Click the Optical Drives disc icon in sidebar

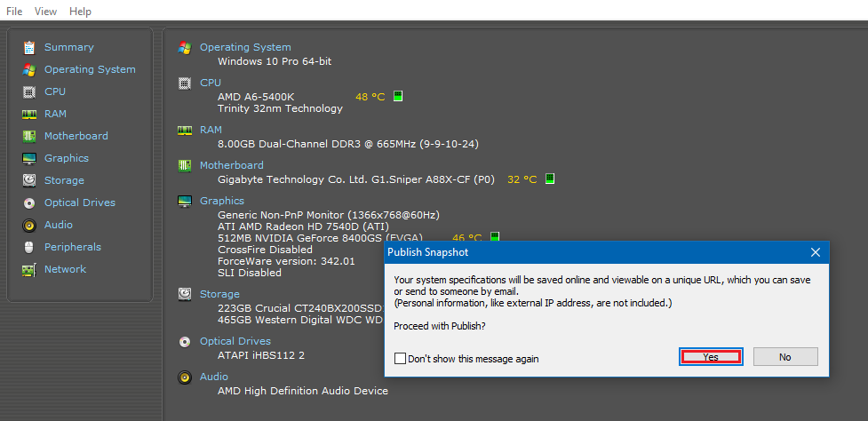pyautogui.click(x=29, y=203)
